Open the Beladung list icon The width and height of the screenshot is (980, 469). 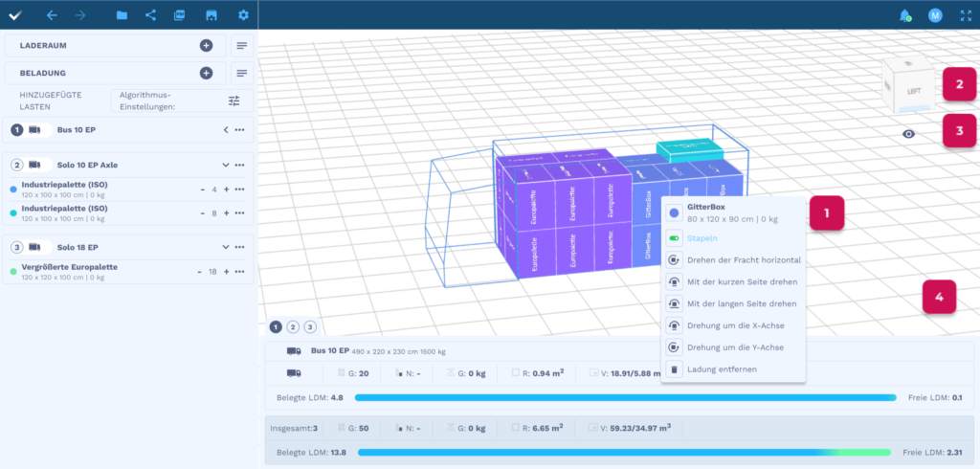242,73
